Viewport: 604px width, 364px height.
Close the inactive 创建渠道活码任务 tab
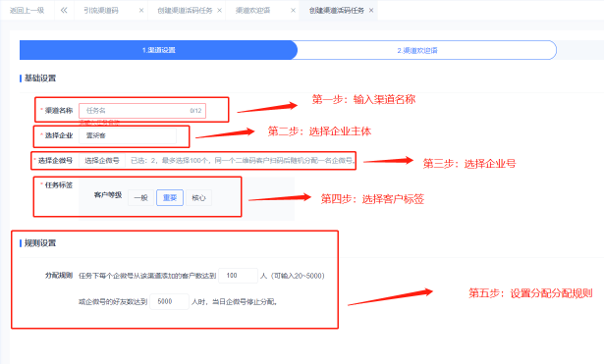tap(219, 11)
